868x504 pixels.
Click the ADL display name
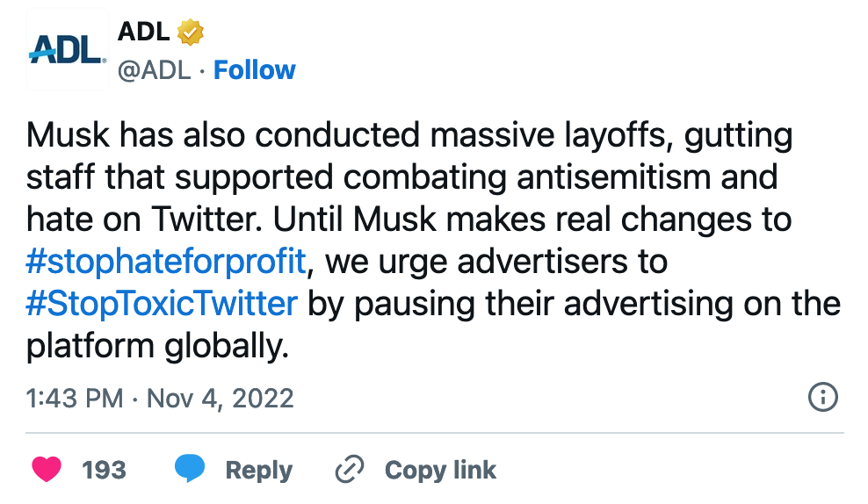[x=143, y=32]
